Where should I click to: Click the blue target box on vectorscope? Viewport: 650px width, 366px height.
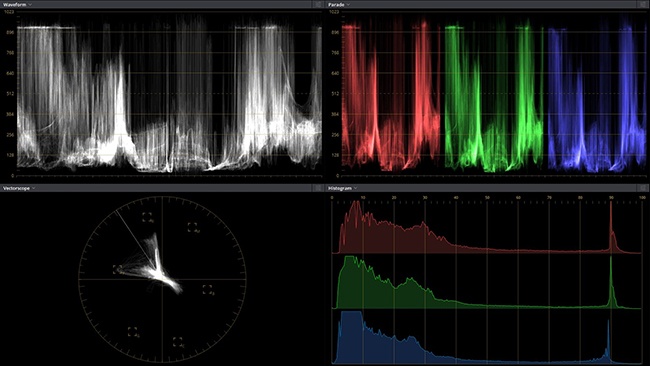coord(207,289)
